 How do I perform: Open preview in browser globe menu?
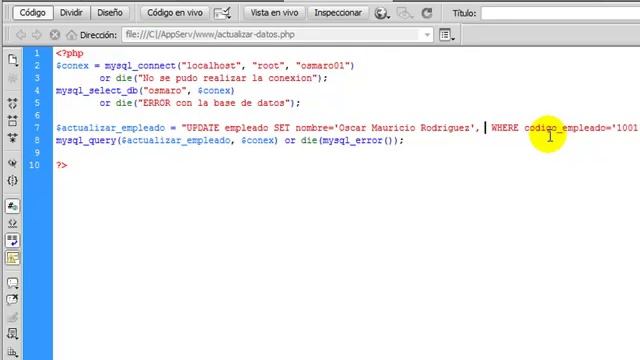pyautogui.click(x=382, y=13)
